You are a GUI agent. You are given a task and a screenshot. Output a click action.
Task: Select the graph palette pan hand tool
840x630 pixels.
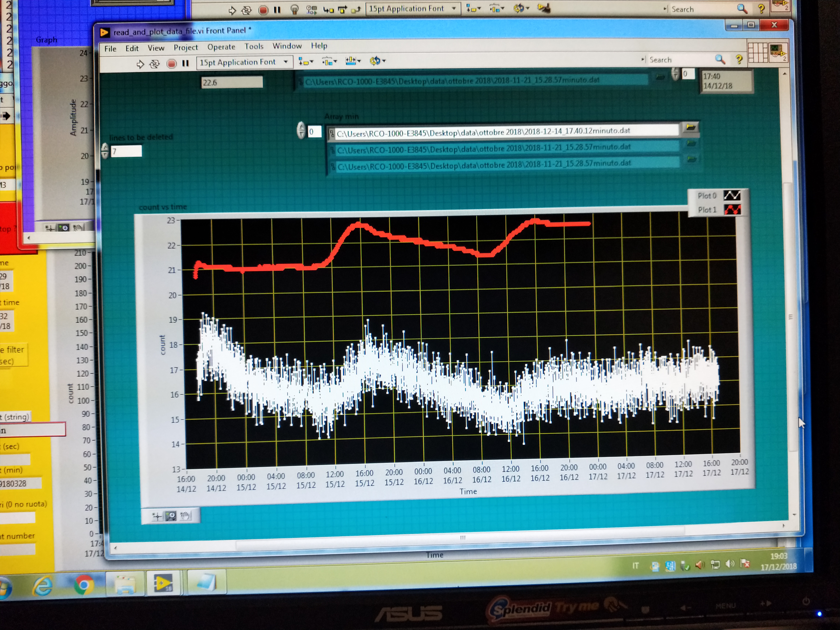[185, 516]
